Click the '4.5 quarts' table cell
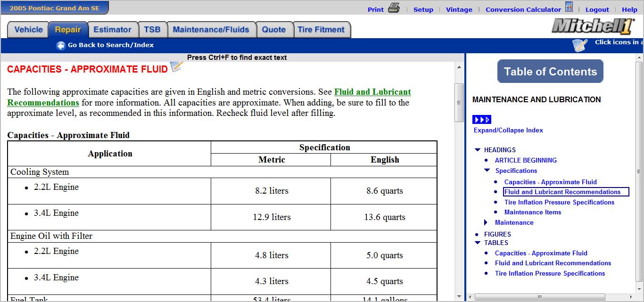Image resolution: width=644 pixels, height=302 pixels. (385, 281)
